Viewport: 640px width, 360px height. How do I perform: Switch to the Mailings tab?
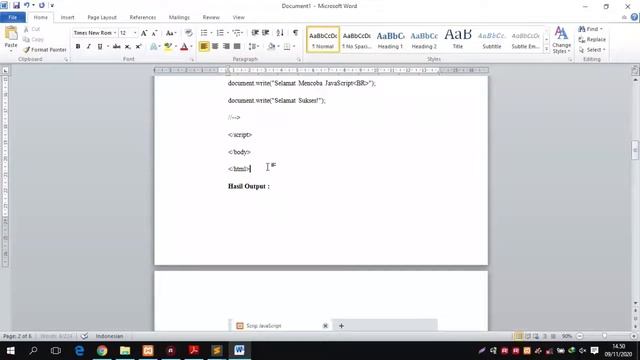point(179,18)
